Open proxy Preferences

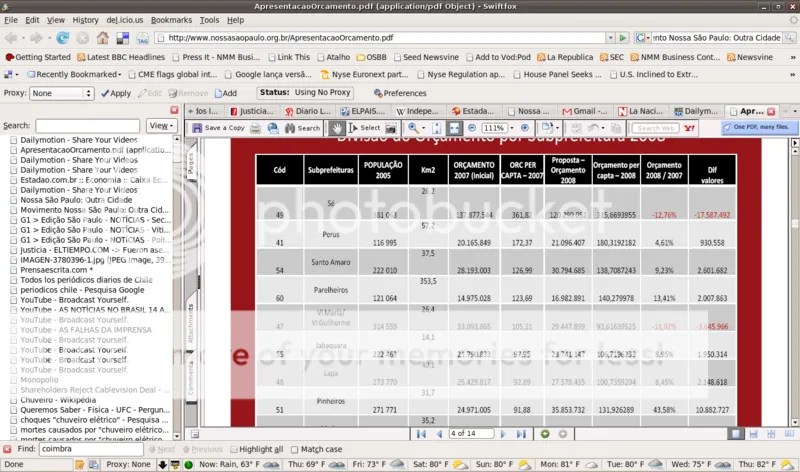click(x=399, y=93)
